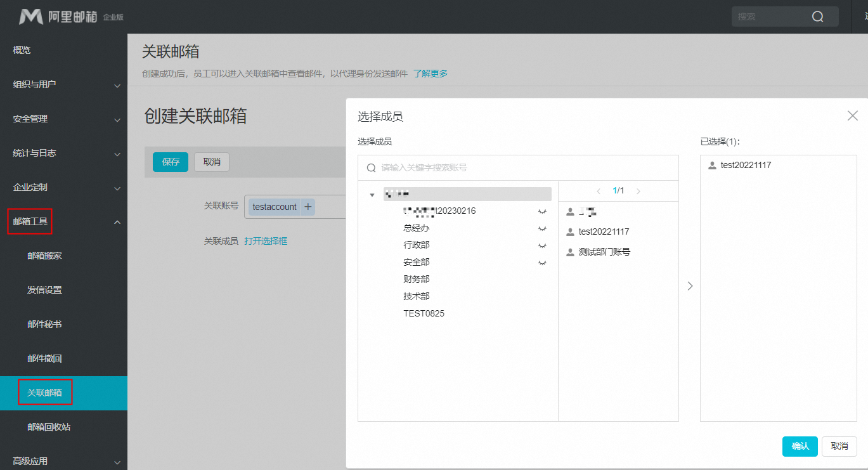Click the right arrow to transfer selected members
Viewport: 868px width, 470px height.
pyautogui.click(x=690, y=285)
